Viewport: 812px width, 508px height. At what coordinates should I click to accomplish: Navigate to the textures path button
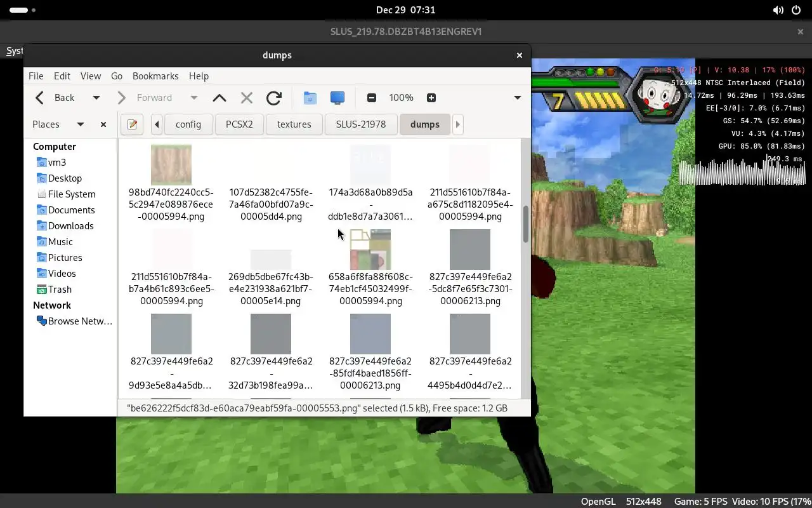click(x=294, y=124)
